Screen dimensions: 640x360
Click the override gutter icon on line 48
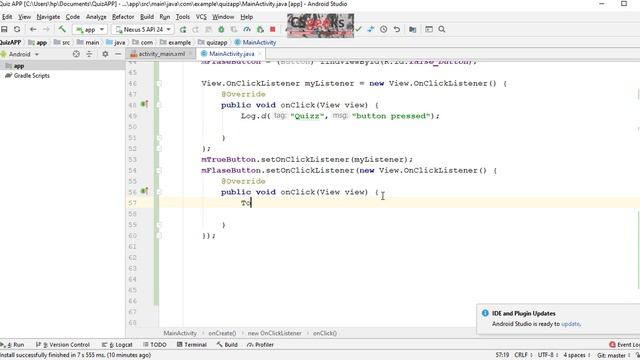(x=144, y=104)
